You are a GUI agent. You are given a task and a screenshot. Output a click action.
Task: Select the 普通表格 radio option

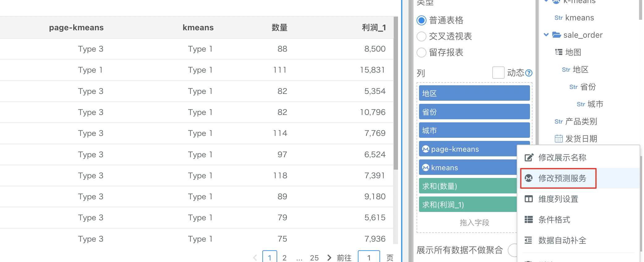(x=422, y=20)
